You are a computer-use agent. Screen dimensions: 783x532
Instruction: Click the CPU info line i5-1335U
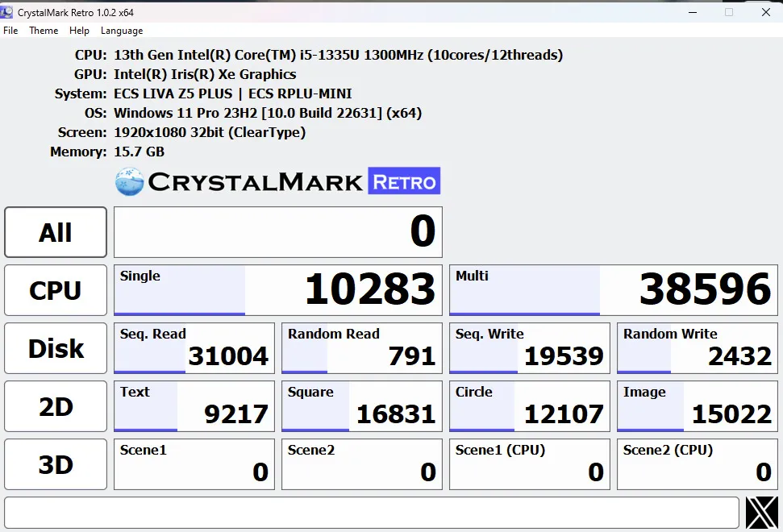point(338,55)
